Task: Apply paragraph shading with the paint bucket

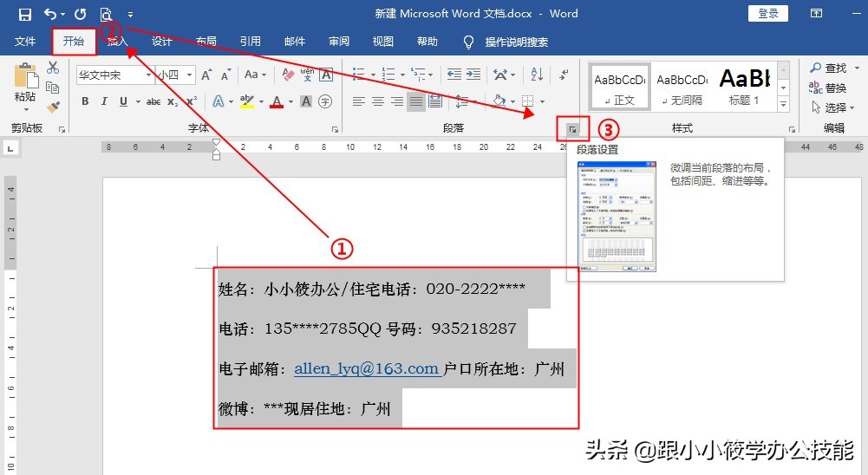Action: click(499, 101)
